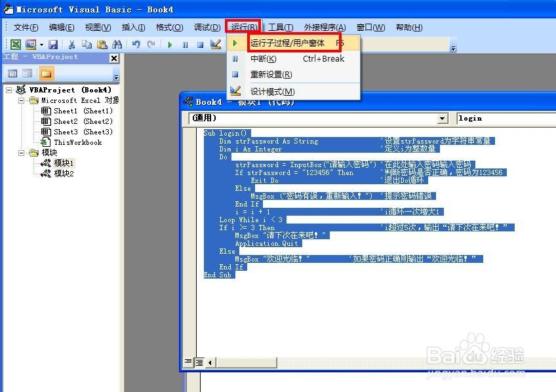Click the 'End Sub' code line
556x392 pixels.
point(218,275)
